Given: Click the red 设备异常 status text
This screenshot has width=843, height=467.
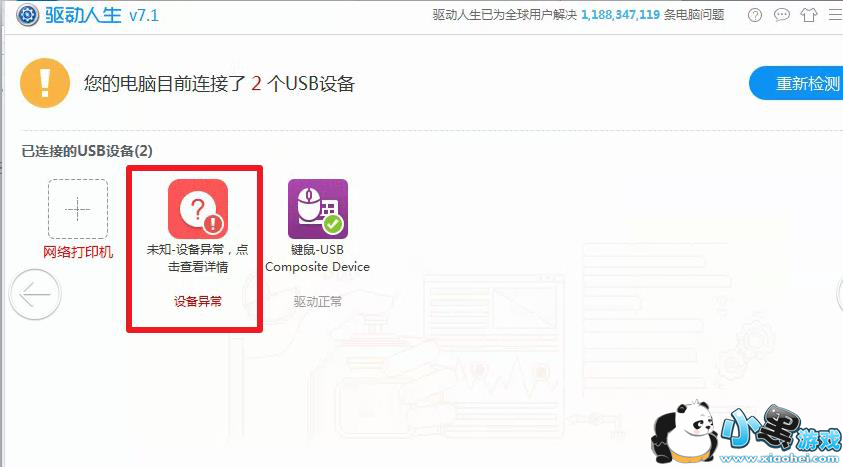Looking at the screenshot, I should [x=198, y=301].
